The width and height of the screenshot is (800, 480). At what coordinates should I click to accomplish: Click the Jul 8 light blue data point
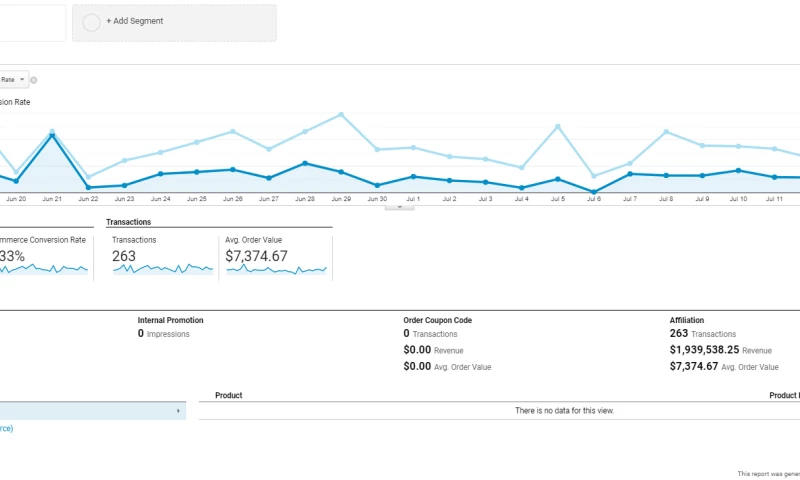click(666, 131)
